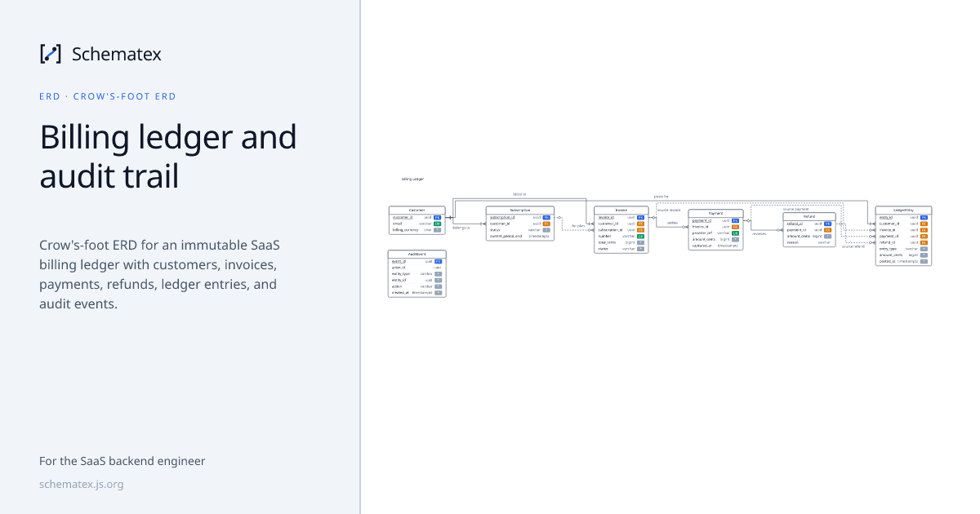Select the created_at column in AuditEvent
This screenshot has width=980, height=514.
pos(417,292)
